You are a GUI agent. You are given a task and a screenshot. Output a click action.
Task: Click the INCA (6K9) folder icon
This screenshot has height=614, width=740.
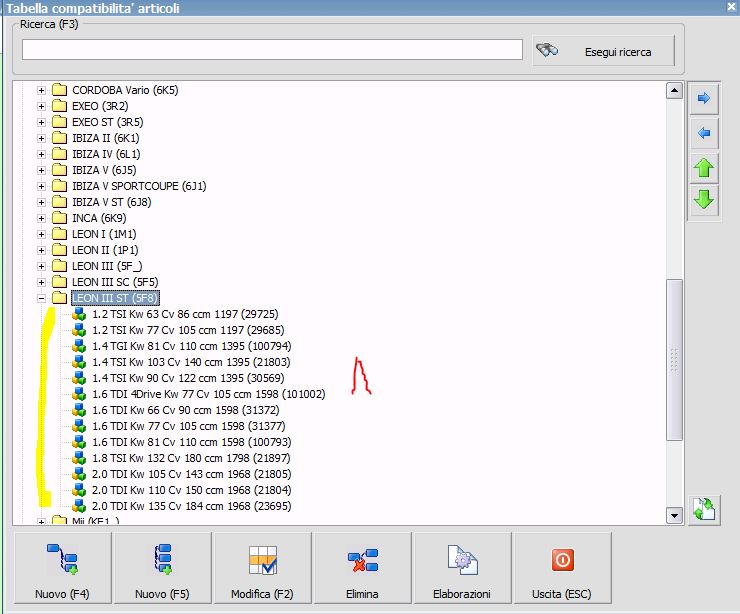click(x=59, y=218)
